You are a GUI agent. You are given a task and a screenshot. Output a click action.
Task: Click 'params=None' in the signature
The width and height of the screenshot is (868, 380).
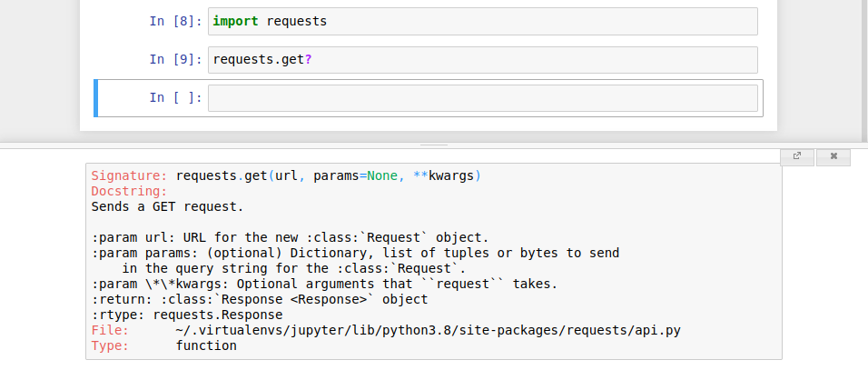355,176
